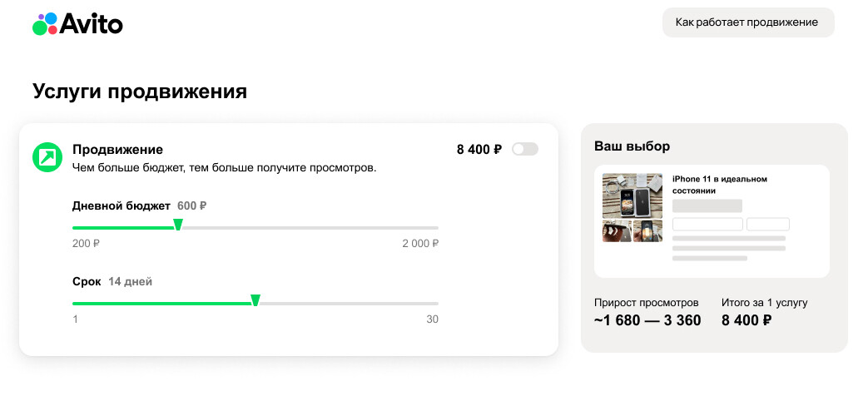This screenshot has height=401, width=868.
Task: Select the bottom-right small iPhone photo
Action: 648,231
